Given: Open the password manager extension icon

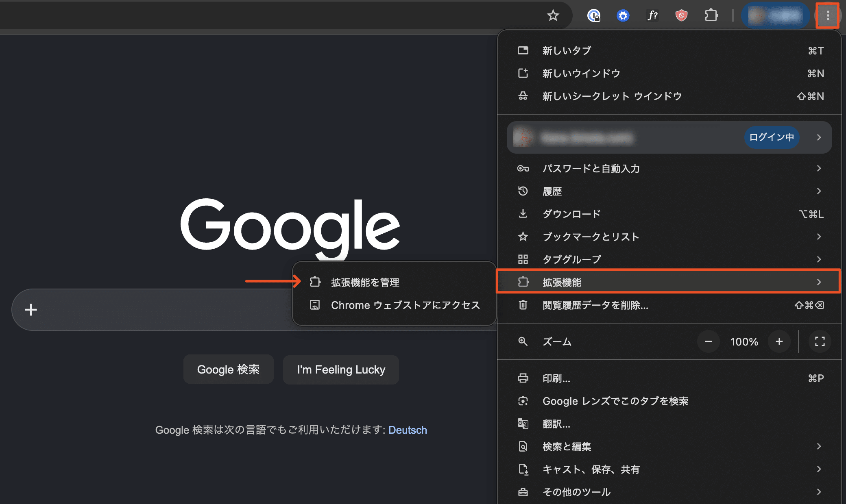Looking at the screenshot, I should coord(594,16).
